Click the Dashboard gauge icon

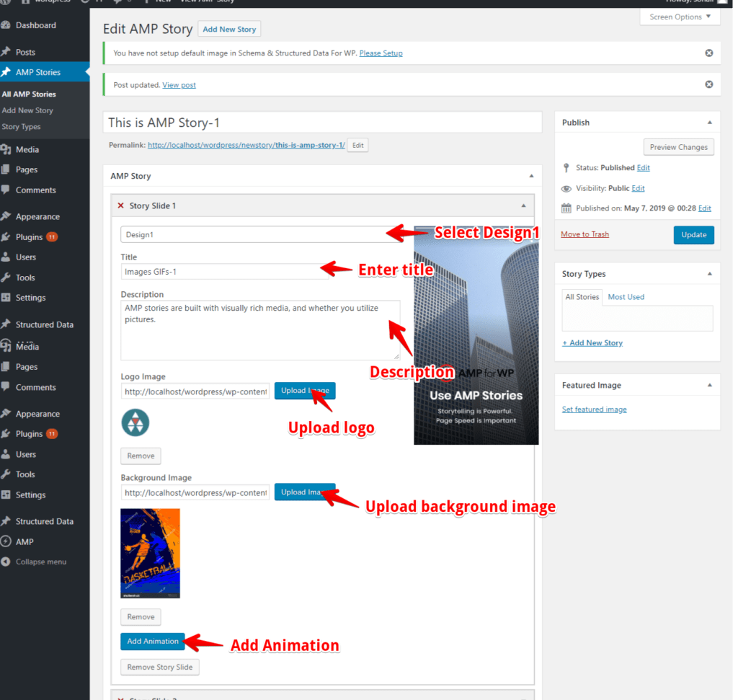[x=6, y=25]
